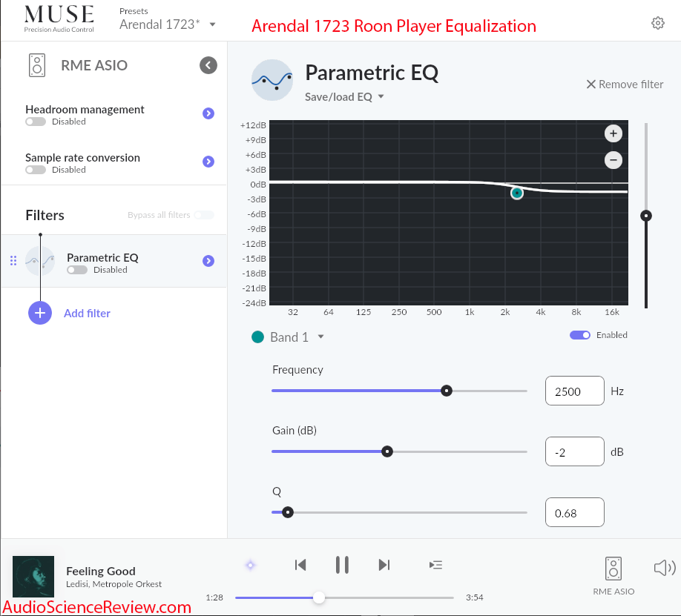
Task: Open the Band 1 dropdown
Action: coord(320,337)
